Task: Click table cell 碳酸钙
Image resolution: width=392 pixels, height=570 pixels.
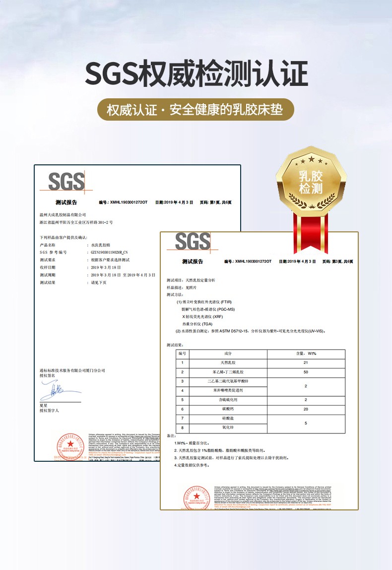Action: pyautogui.click(x=228, y=409)
